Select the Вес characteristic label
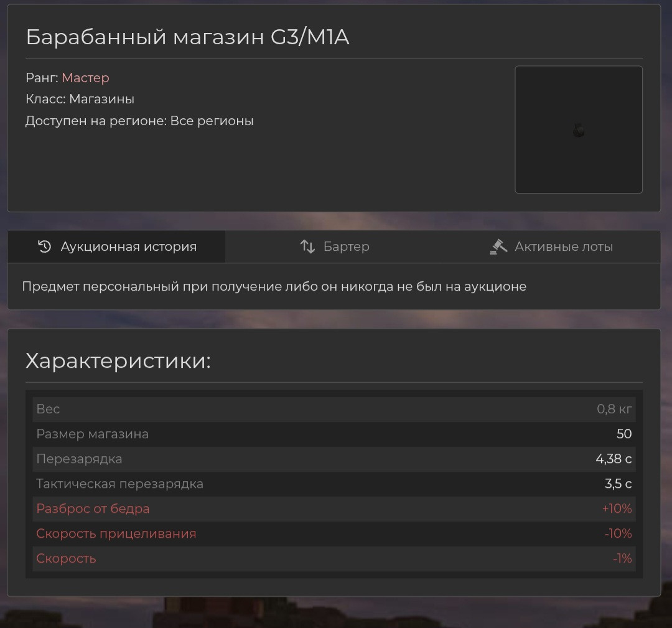The height and width of the screenshot is (628, 672). pos(48,409)
